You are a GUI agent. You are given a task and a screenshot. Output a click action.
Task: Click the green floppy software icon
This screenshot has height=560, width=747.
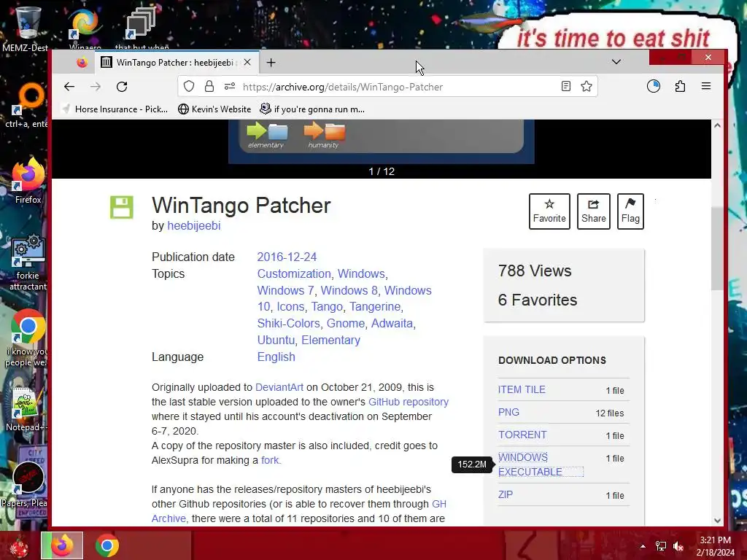click(122, 207)
